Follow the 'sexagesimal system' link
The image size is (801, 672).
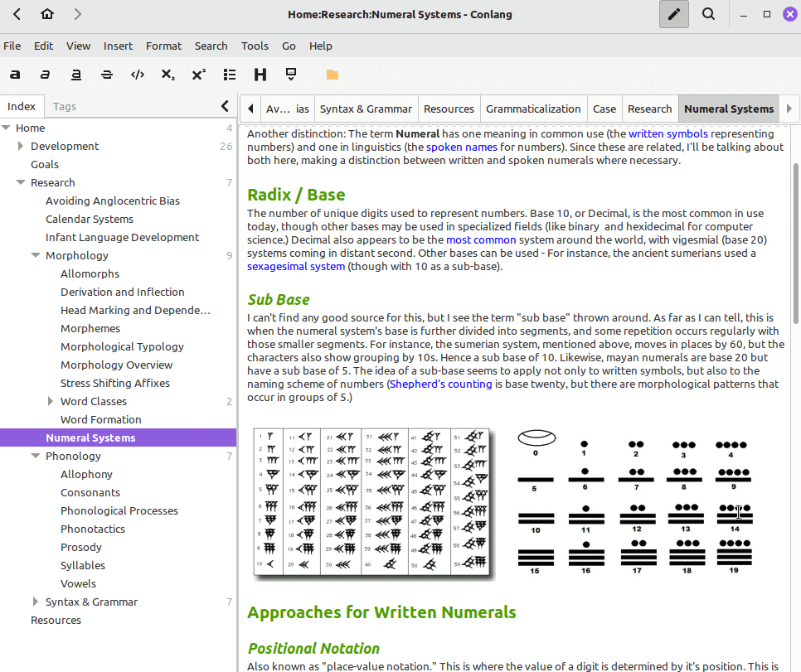[296, 267]
